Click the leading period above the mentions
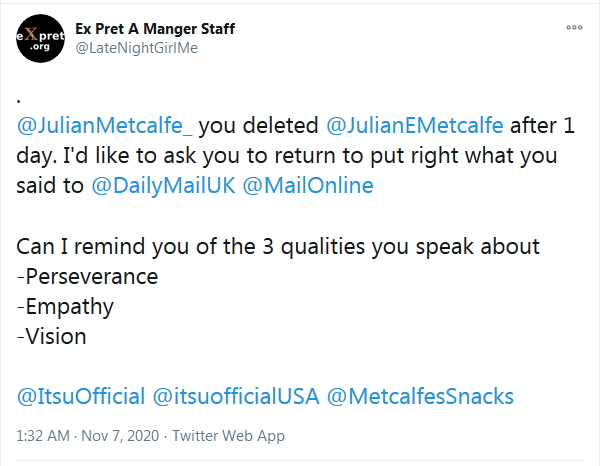This screenshot has width=600, height=466. pos(21,99)
